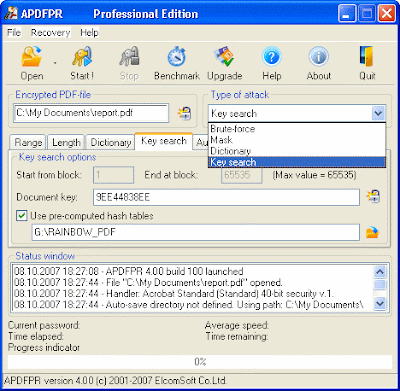Expand the Open button's small arrow
The width and height of the screenshot is (400, 391).
click(55, 62)
